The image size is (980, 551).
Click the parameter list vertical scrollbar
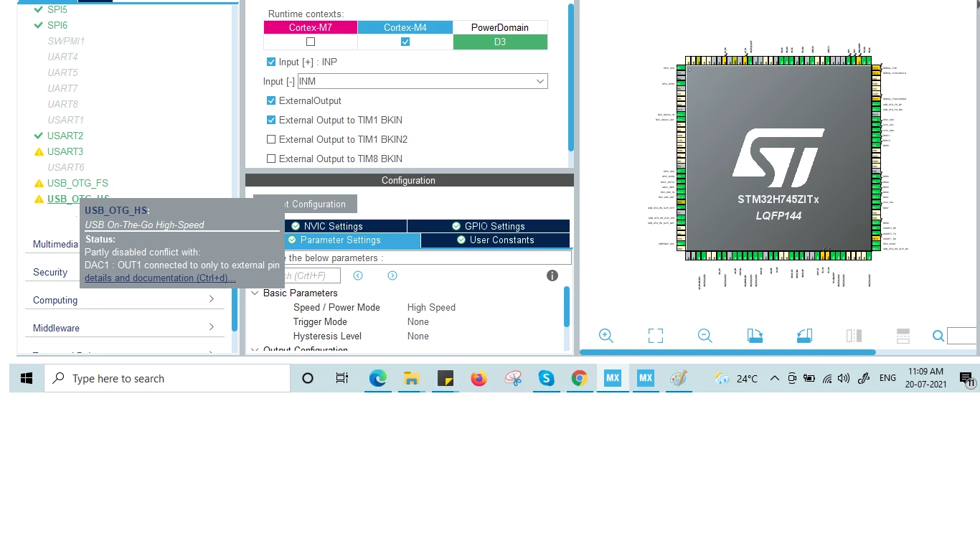(x=567, y=307)
